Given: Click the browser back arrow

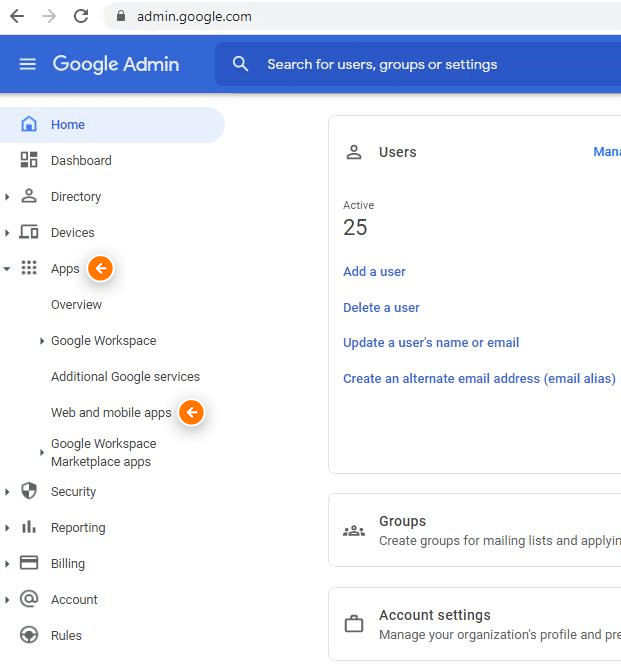Looking at the screenshot, I should tap(17, 16).
